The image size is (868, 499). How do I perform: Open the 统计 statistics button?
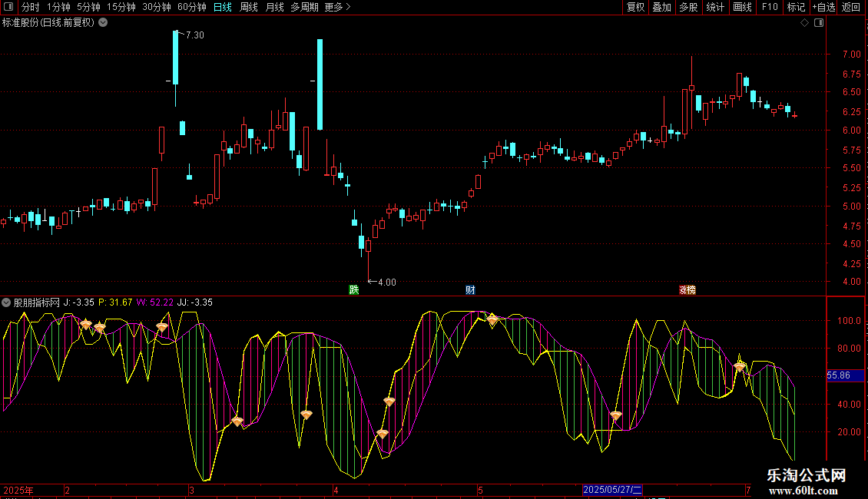(x=715, y=7)
